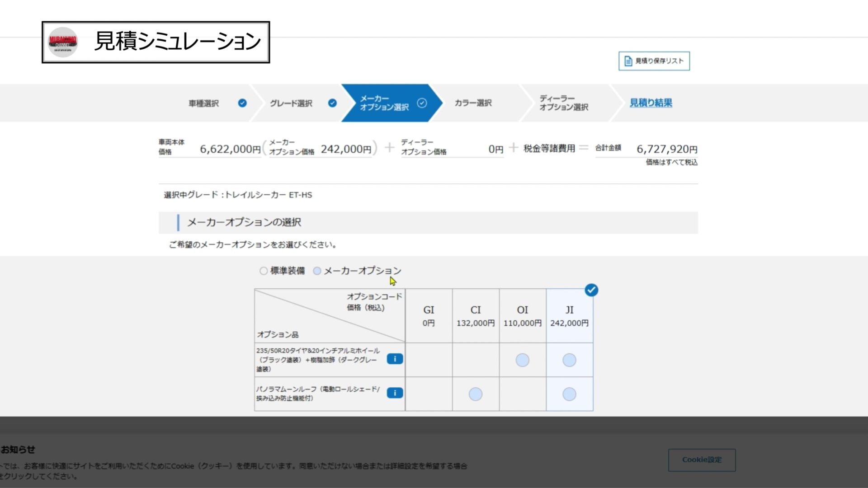Click document icon in 見積り保存リスト button
The width and height of the screenshot is (868, 488).
point(628,61)
